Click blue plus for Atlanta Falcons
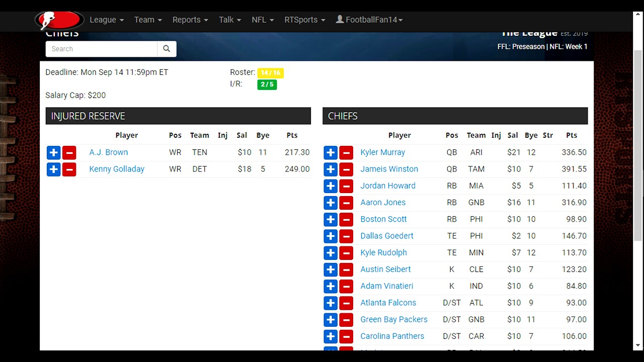Screen dimensions: 644x362 [331, 303]
